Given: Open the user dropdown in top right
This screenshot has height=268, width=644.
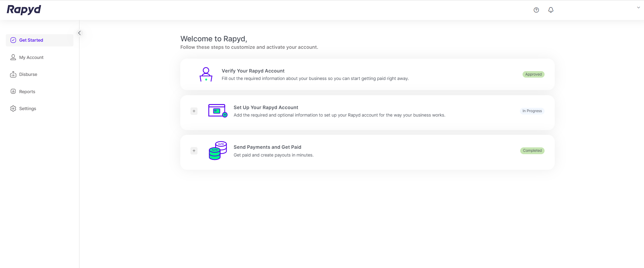Looking at the screenshot, I should (x=638, y=7).
